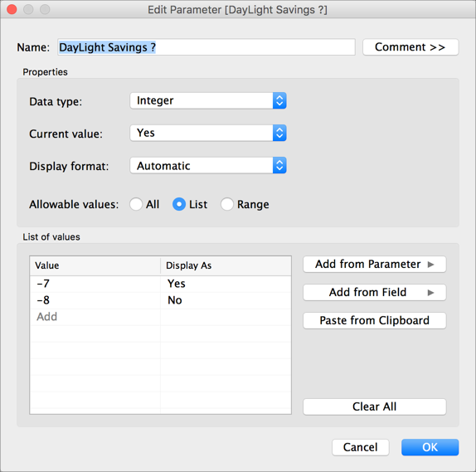Open the Current value dropdown showing Yes
The height and width of the screenshot is (472, 476).
[208, 133]
